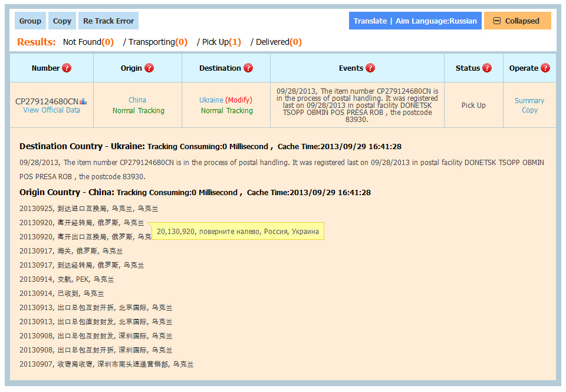Click the help icon beside Number header
This screenshot has height=392, width=566.
[67, 68]
